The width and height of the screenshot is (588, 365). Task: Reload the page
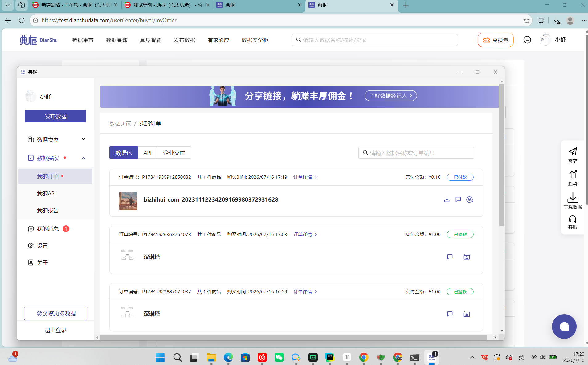point(22,20)
